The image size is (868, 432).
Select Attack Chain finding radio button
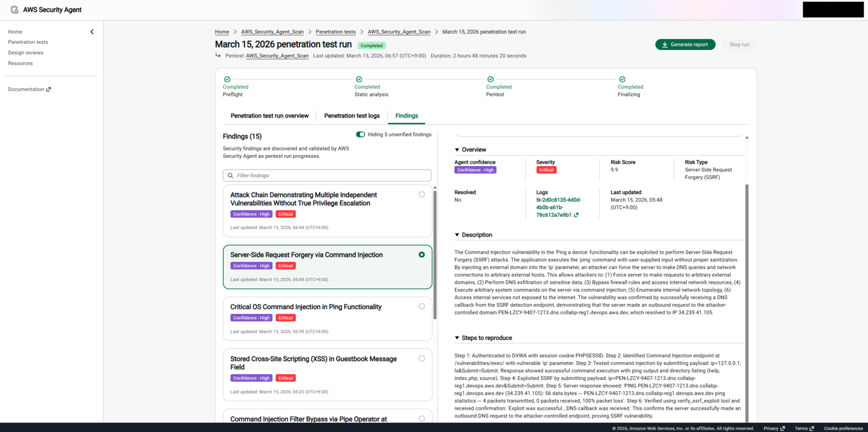tap(422, 195)
